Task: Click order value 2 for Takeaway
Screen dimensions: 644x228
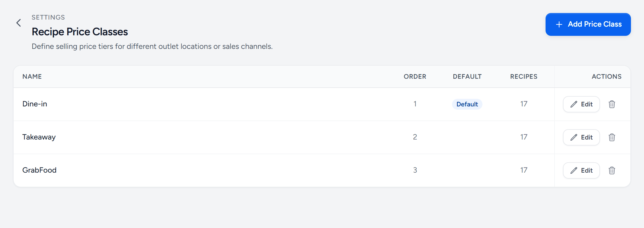Action: [415, 137]
